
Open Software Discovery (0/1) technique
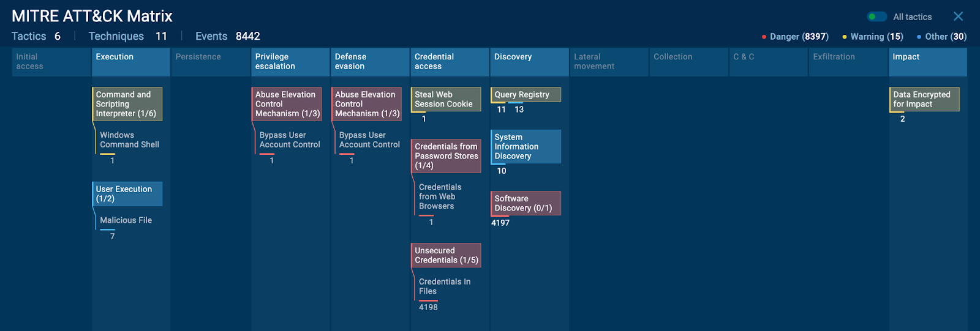tap(526, 203)
